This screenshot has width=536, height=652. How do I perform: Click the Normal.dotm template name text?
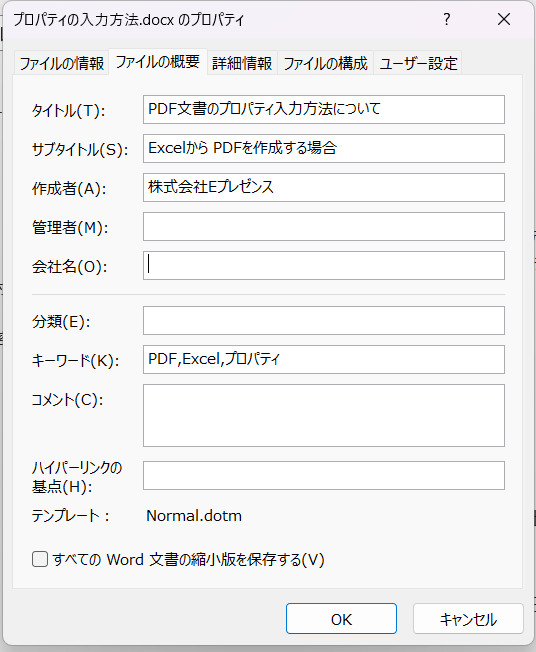(194, 516)
